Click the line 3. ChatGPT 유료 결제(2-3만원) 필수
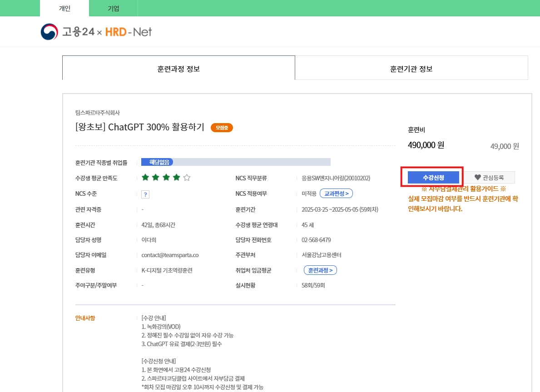This screenshot has height=392, width=540. (x=182, y=344)
